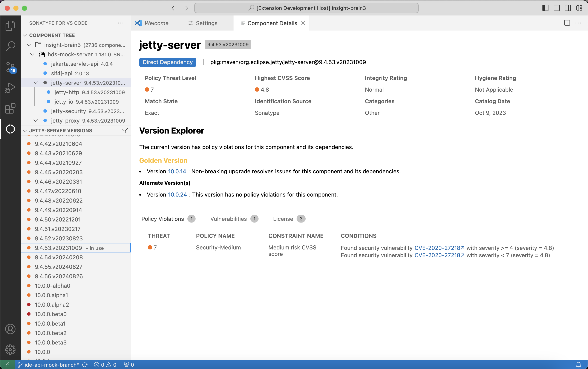Open the CVE-2020-27218 link with severity >= 4
The height and width of the screenshot is (369, 588).
[439, 248]
